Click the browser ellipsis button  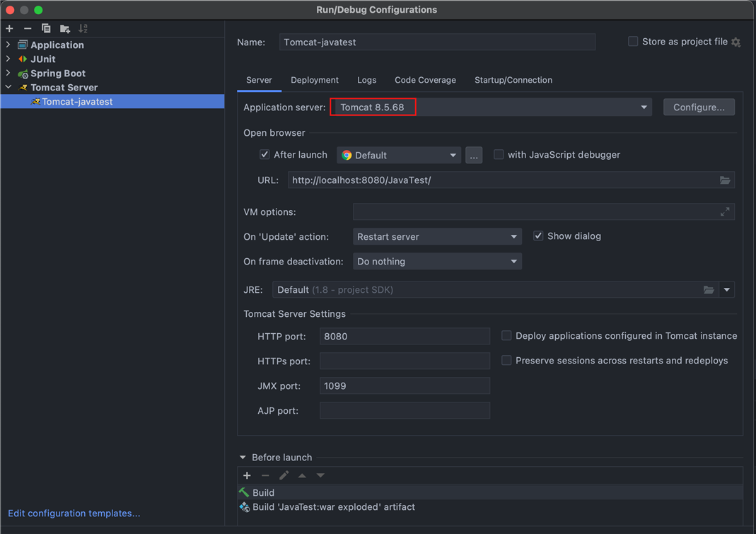click(473, 156)
